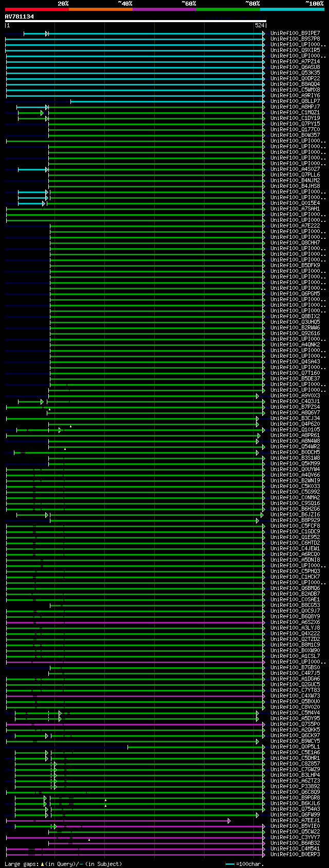The width and height of the screenshot is (329, 868).
Task: Select hit label UniRef100_B0DCH5
Action: click(295, 453)
